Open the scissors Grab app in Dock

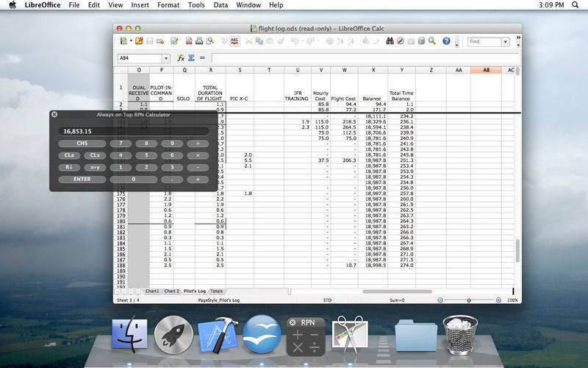tap(350, 335)
